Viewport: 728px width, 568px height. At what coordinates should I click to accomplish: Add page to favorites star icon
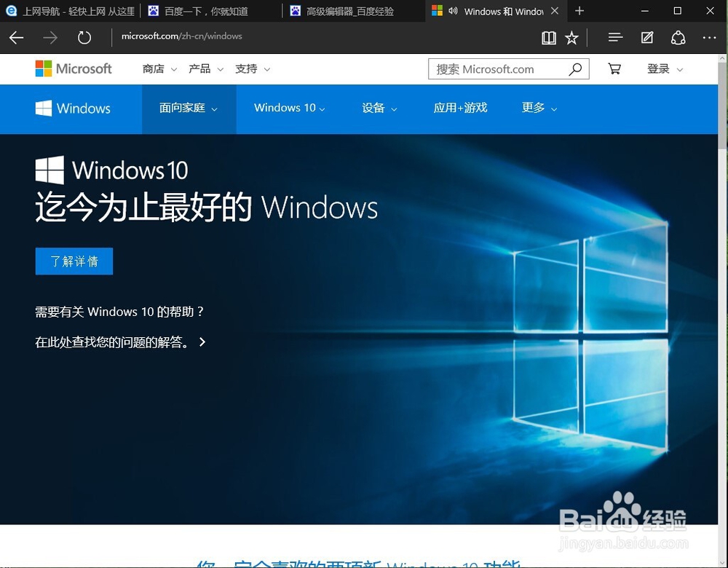click(571, 38)
